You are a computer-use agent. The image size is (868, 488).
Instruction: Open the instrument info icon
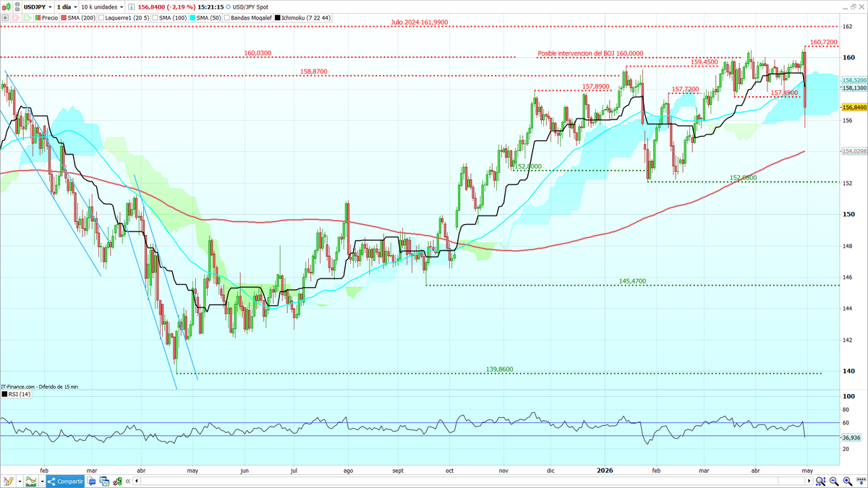[x=131, y=7]
